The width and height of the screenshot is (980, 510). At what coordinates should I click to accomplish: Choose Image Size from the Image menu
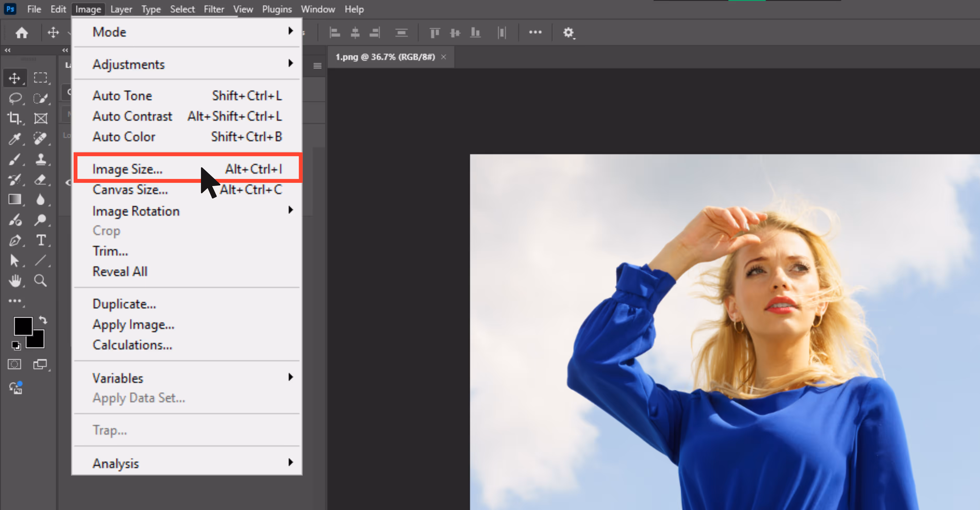(187, 169)
